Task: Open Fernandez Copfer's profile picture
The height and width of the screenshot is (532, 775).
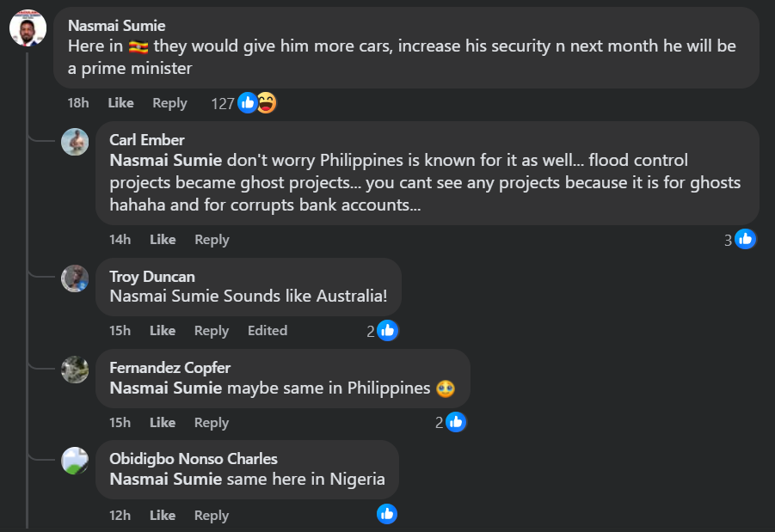Action: (75, 370)
